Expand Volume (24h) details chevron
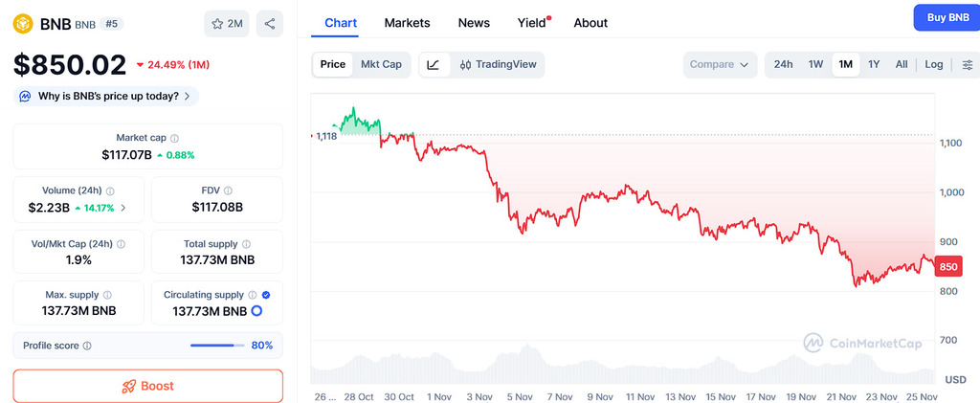 pyautogui.click(x=122, y=208)
